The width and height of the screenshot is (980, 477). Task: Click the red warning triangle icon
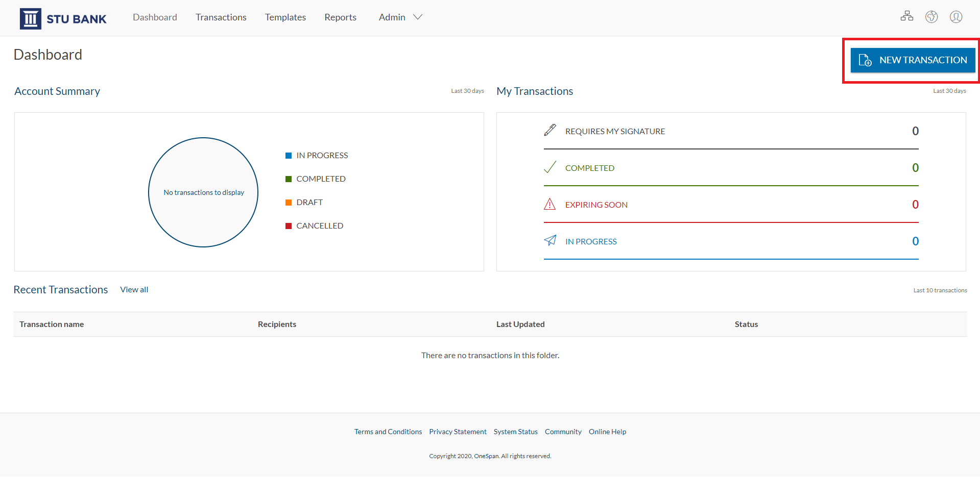coord(550,204)
